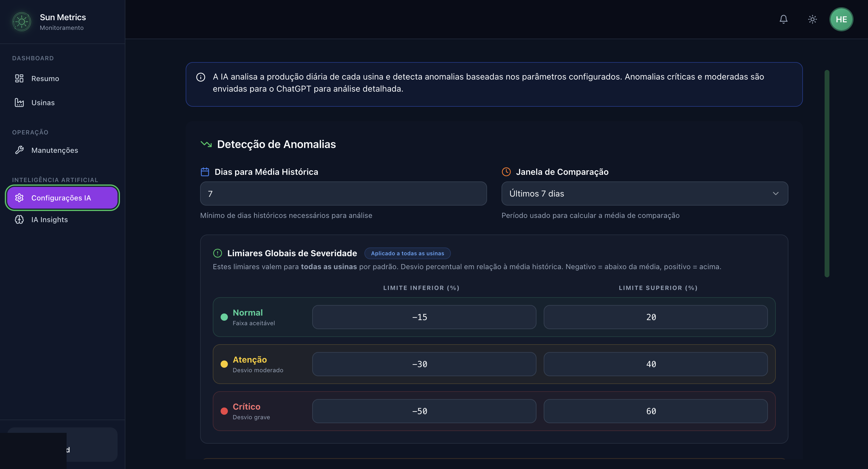
Task: Click the trend icon next to Detecção de Anomalias
Action: pos(206,144)
